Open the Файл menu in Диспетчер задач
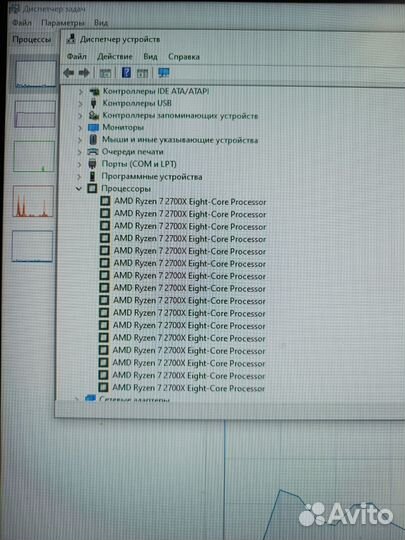The image size is (405, 540). 22,23
